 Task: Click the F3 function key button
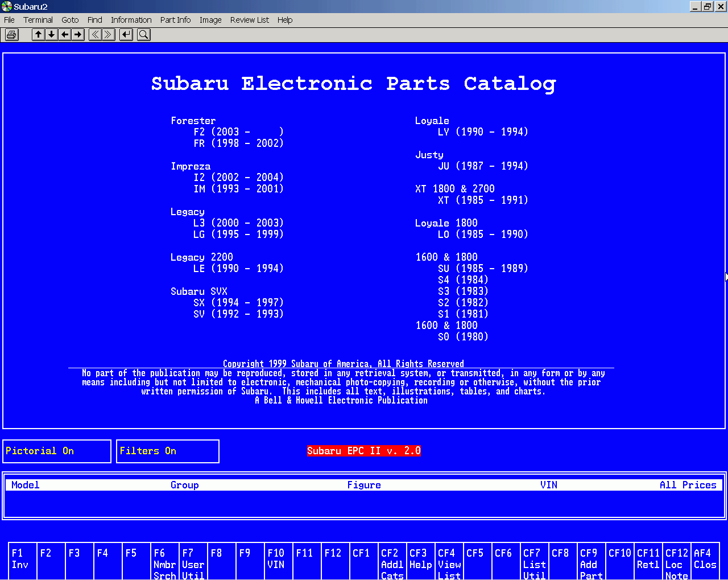point(80,561)
